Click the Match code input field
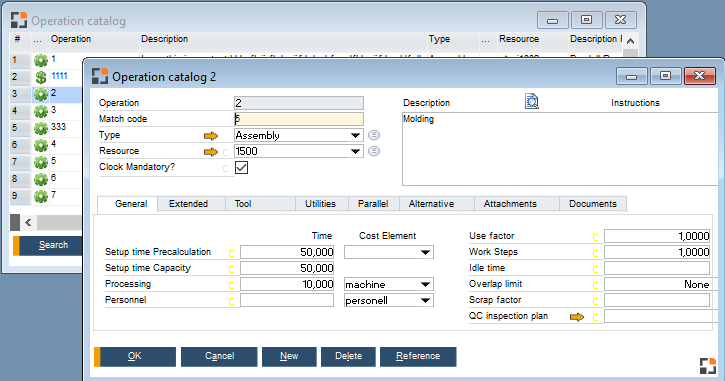This screenshot has height=381, width=725. click(x=299, y=119)
